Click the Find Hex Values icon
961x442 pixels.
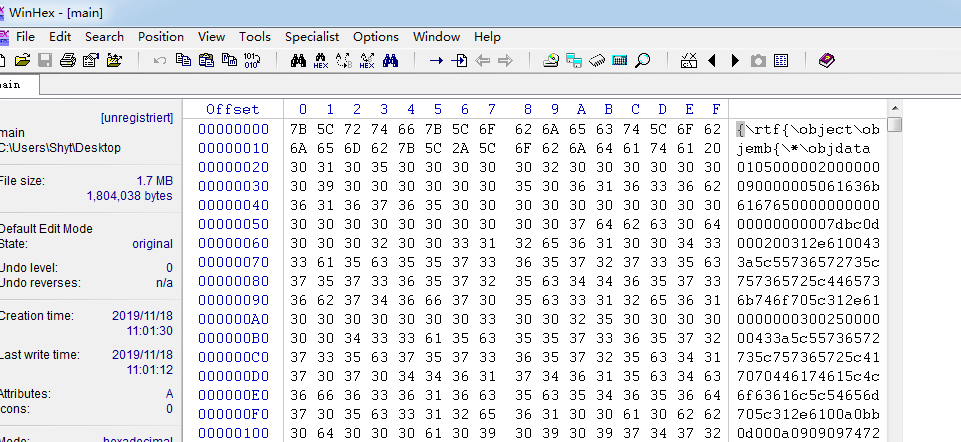point(321,60)
